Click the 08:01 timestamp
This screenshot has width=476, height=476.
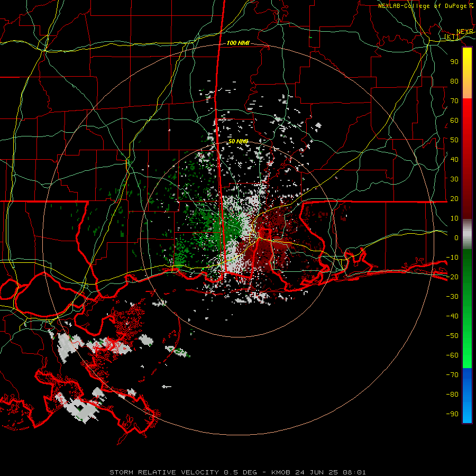click(x=354, y=472)
